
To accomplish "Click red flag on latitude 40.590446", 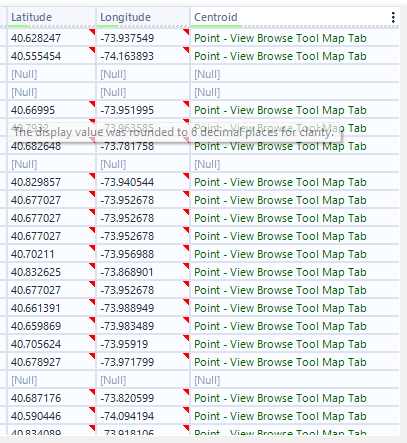I will 92,410.
